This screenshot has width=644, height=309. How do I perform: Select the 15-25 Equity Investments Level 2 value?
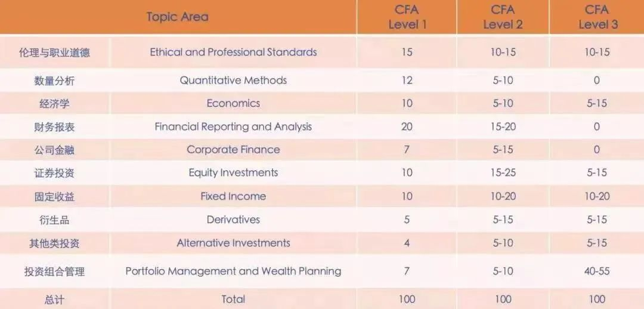tap(503, 173)
